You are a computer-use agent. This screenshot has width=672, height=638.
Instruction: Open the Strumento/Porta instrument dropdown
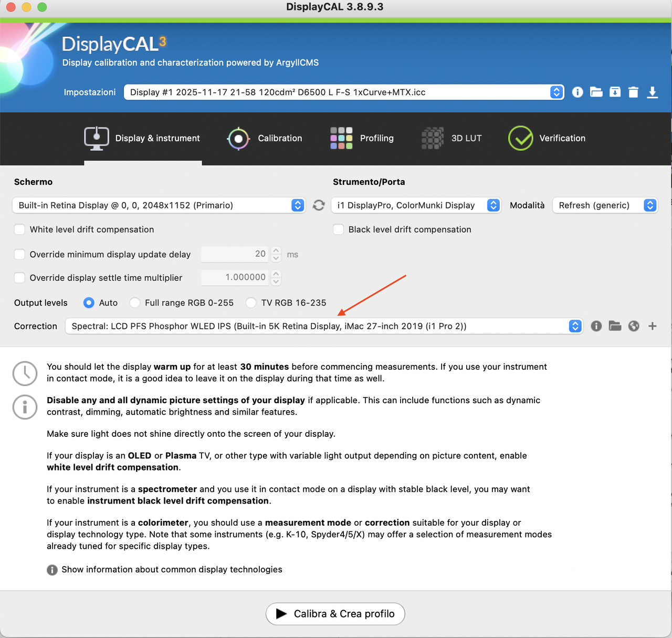coord(416,205)
